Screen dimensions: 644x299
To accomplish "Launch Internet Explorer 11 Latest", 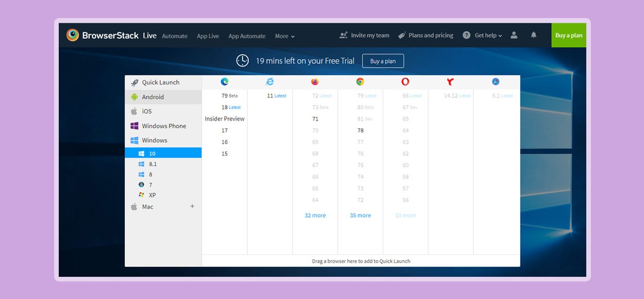I will [x=277, y=95].
